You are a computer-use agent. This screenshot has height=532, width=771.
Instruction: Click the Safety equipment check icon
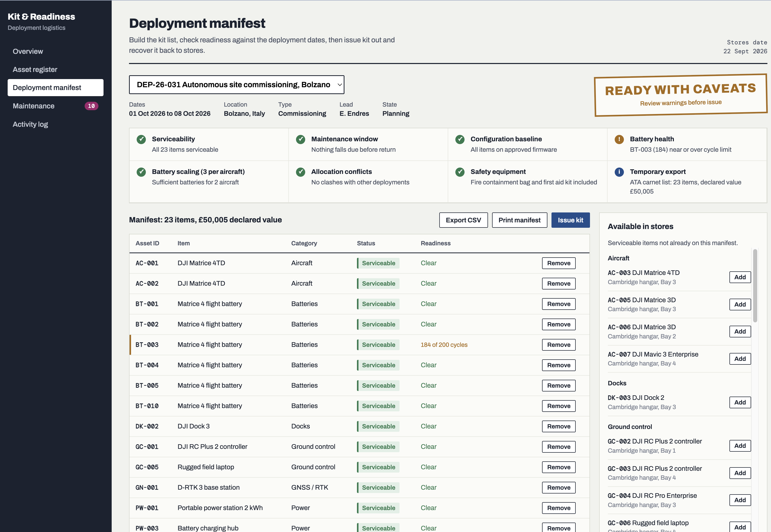(460, 172)
